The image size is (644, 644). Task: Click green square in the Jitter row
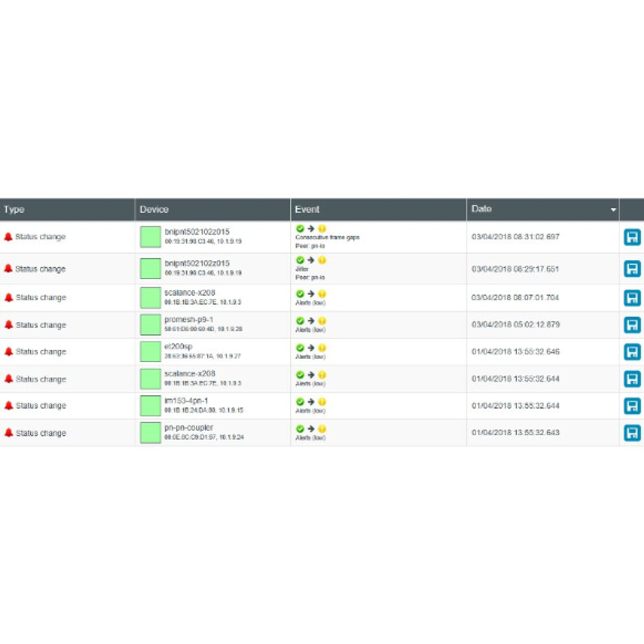150,269
